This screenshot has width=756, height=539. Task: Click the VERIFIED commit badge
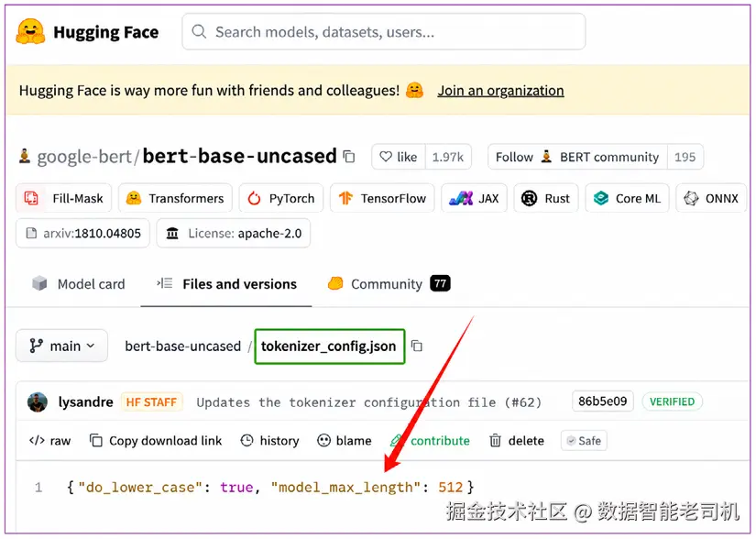pyautogui.click(x=672, y=401)
